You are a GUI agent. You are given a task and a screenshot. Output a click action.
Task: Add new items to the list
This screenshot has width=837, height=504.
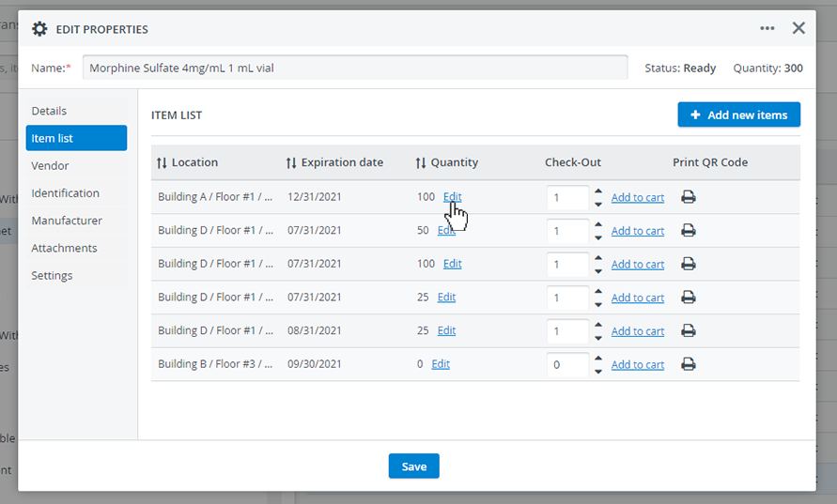pos(738,115)
